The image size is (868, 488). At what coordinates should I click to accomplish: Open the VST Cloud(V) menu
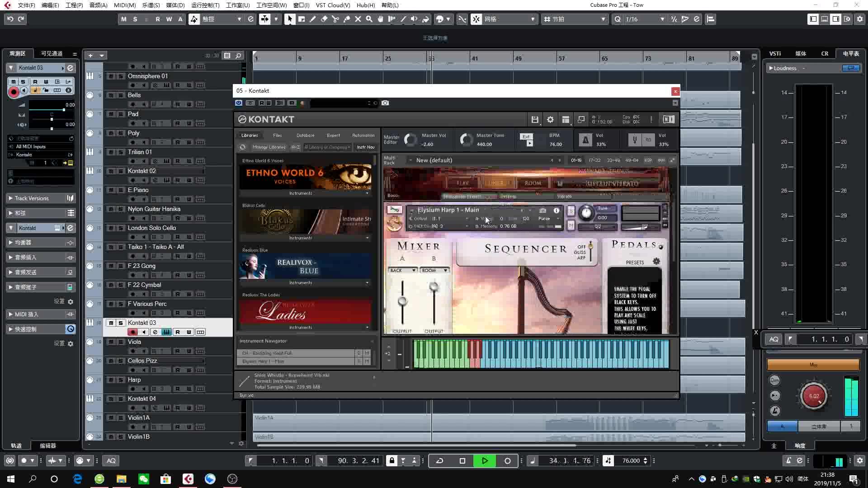point(333,5)
